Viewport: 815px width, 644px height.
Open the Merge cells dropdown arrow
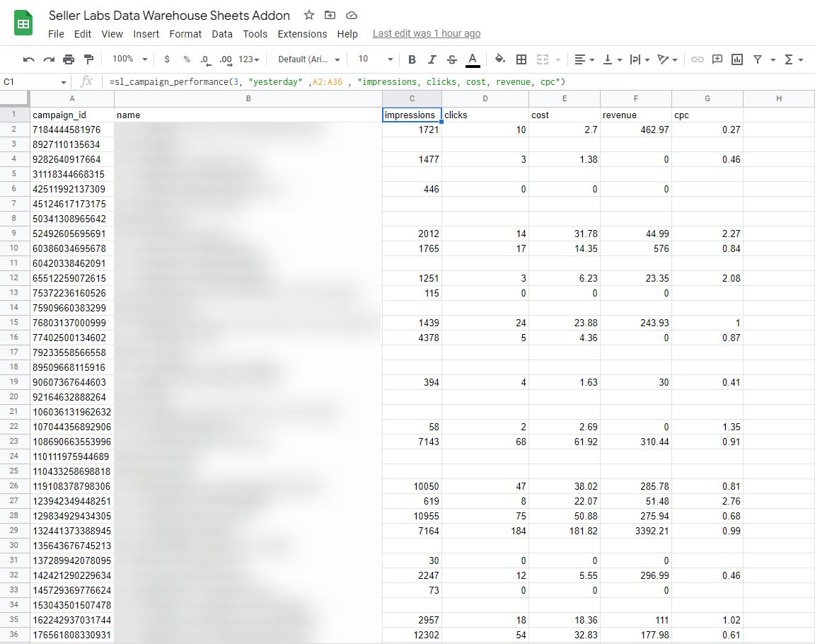[x=558, y=60]
